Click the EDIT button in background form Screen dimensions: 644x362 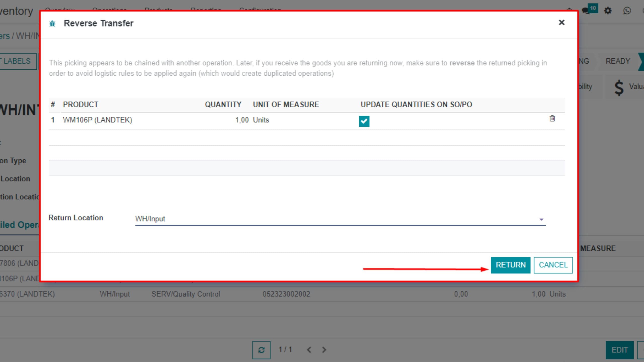pyautogui.click(x=620, y=350)
